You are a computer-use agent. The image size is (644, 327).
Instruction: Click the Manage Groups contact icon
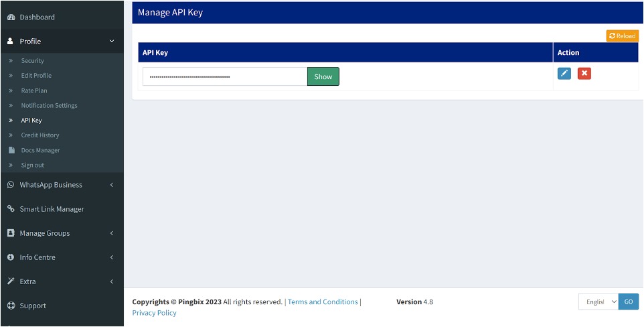click(11, 233)
